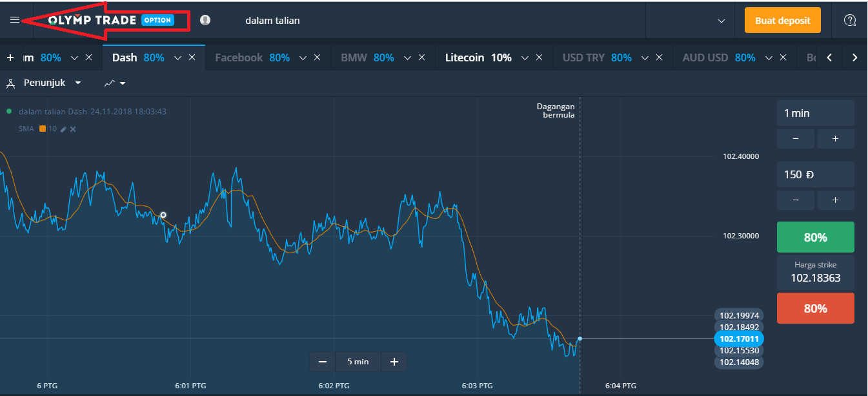Close the BMW tab
868x396 pixels.
(421, 57)
